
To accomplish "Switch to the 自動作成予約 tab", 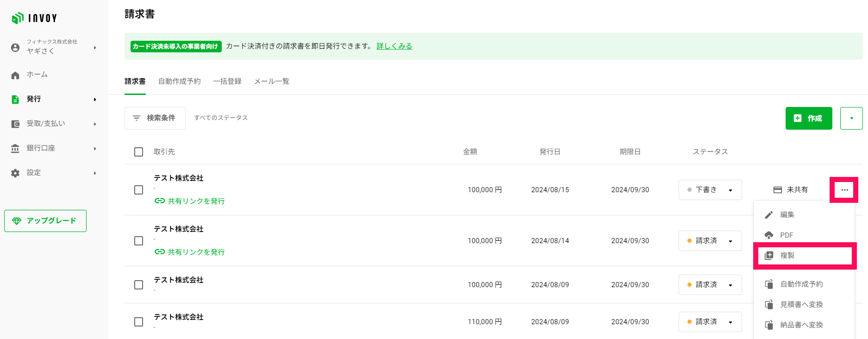I will 180,82.
